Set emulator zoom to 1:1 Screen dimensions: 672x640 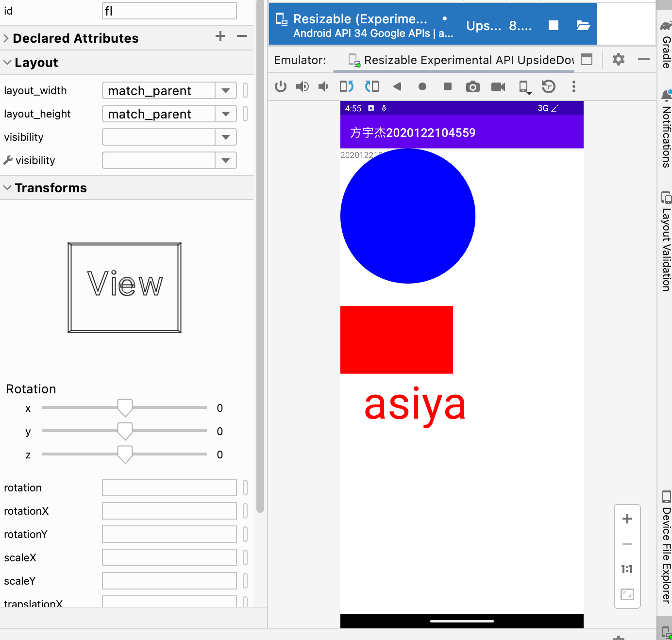click(627, 569)
